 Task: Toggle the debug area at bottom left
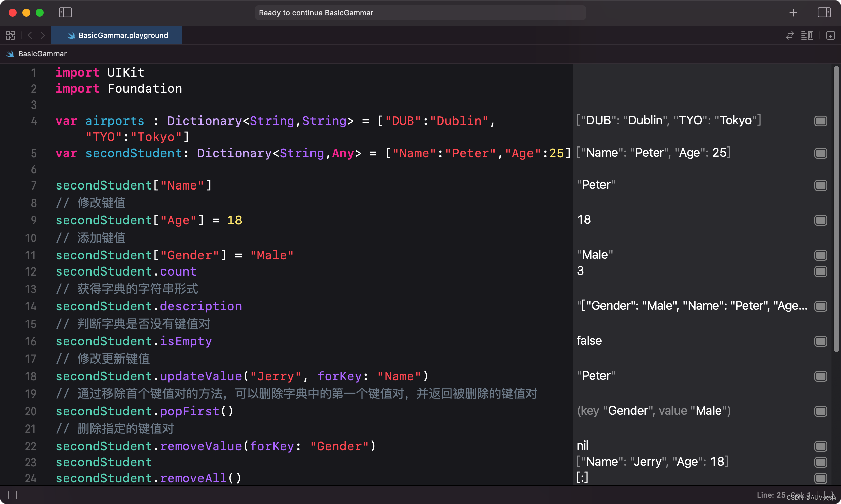[13, 495]
